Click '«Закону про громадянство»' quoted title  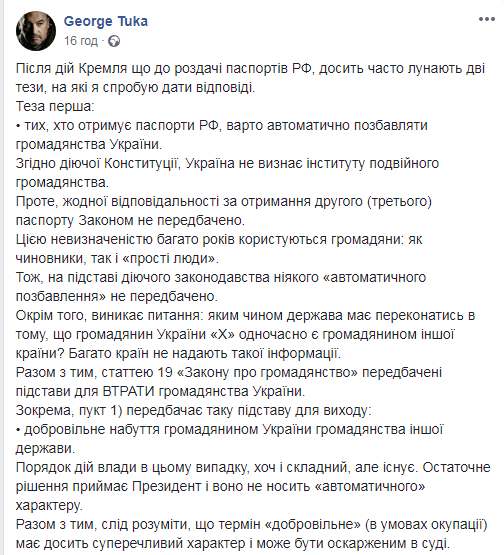[267, 373]
